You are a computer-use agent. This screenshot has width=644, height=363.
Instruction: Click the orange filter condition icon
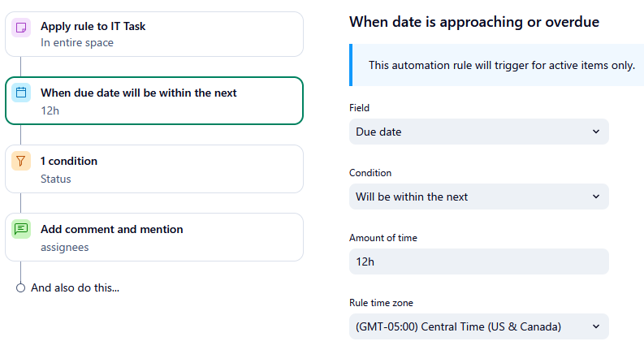click(22, 161)
